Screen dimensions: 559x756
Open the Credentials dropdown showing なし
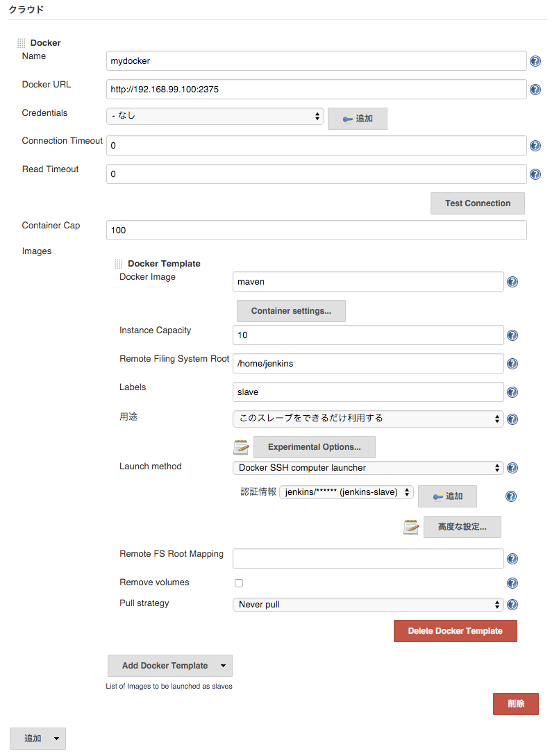tap(215, 116)
